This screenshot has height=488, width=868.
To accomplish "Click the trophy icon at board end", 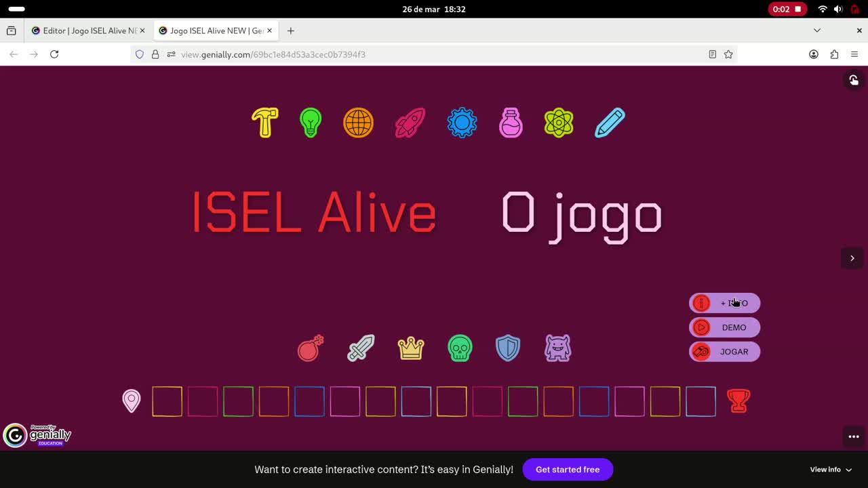I will [x=738, y=401].
